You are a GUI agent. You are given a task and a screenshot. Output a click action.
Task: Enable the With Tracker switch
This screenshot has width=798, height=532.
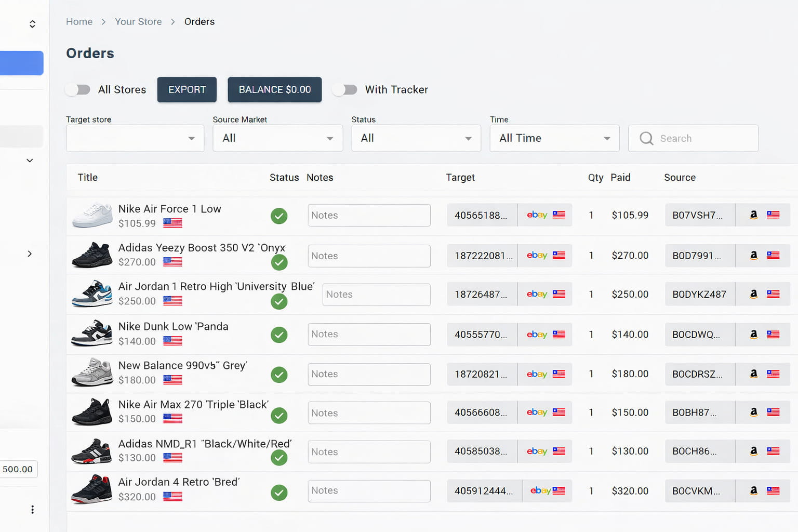click(345, 89)
